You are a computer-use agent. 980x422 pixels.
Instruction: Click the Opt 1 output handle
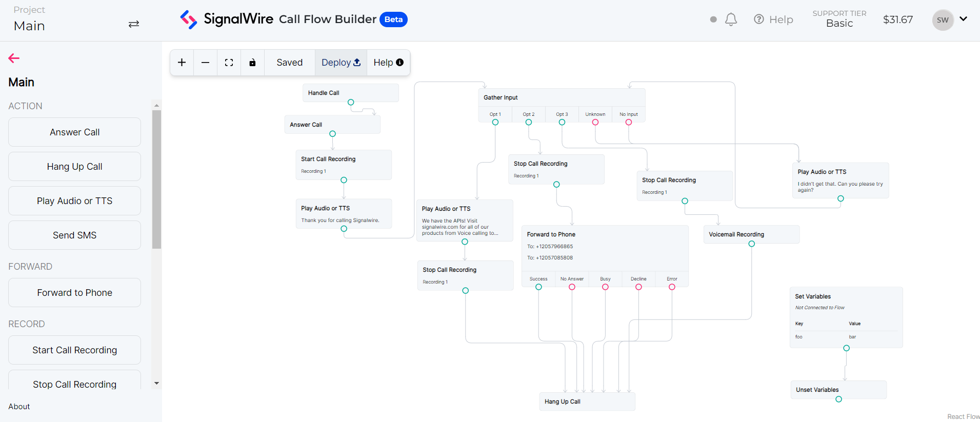tap(495, 122)
